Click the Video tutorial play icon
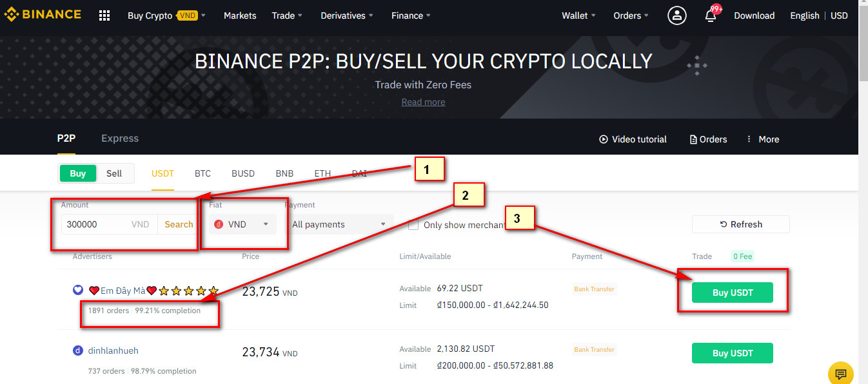868x384 pixels. click(604, 139)
